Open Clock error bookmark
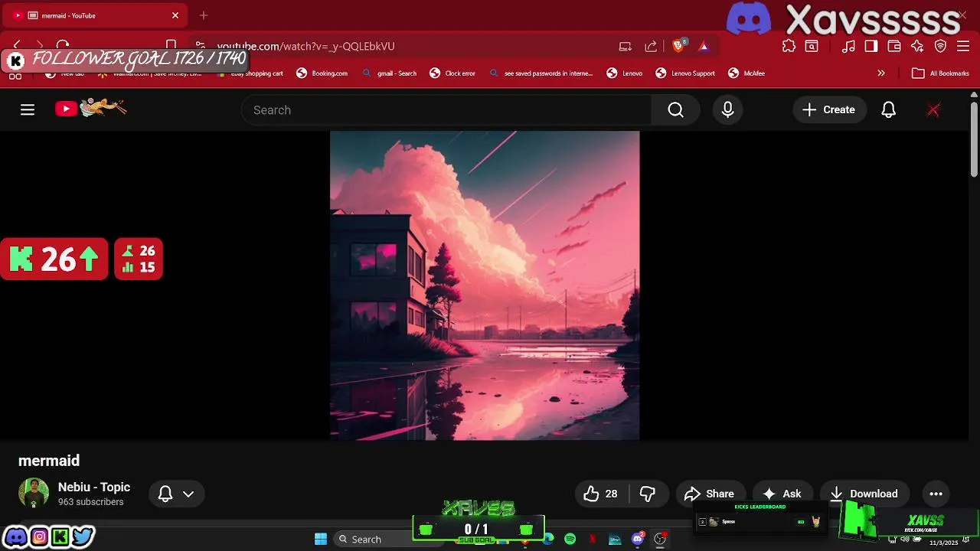The height and width of the screenshot is (551, 980). [x=452, y=73]
